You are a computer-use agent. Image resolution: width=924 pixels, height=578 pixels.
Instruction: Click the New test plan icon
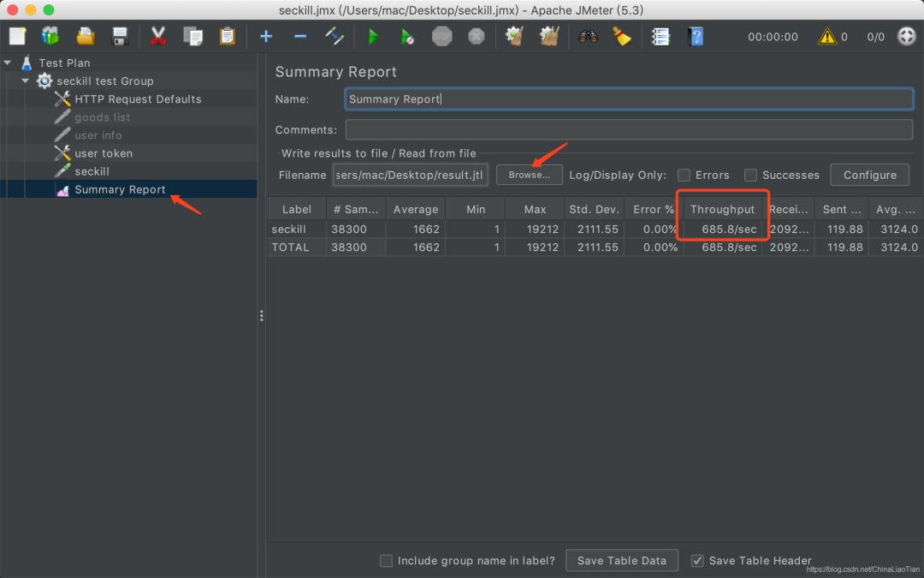click(x=18, y=37)
